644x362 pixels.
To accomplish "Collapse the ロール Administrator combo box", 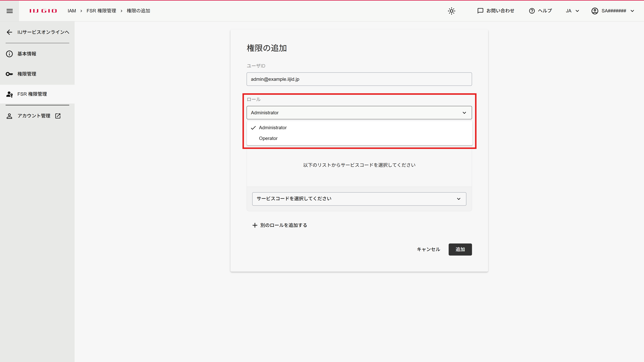I will [x=359, y=113].
